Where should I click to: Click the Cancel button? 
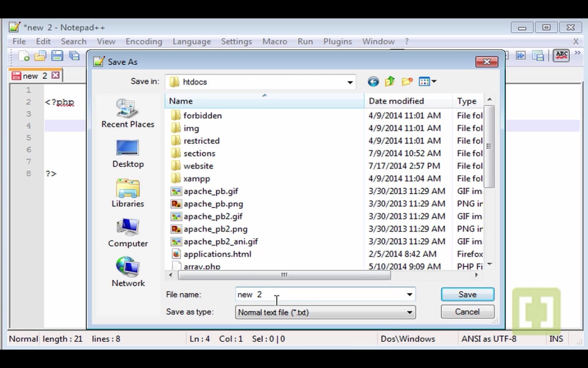[467, 312]
